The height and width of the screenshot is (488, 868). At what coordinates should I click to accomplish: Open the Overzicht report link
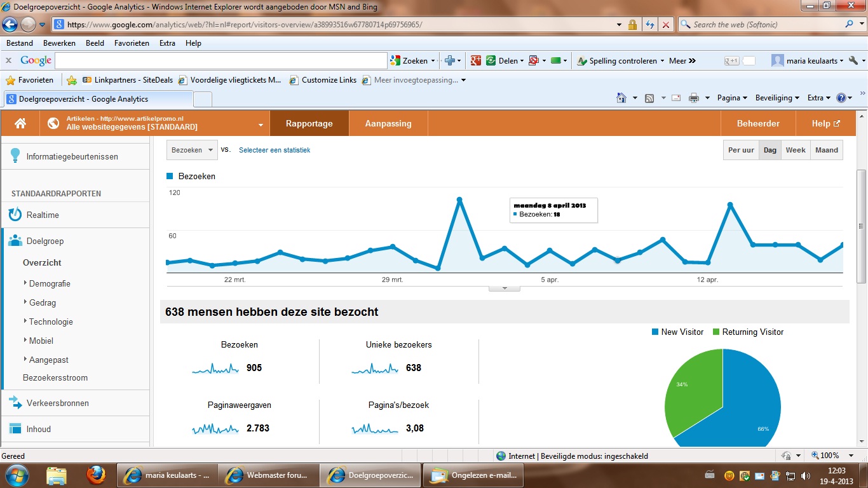coord(42,262)
